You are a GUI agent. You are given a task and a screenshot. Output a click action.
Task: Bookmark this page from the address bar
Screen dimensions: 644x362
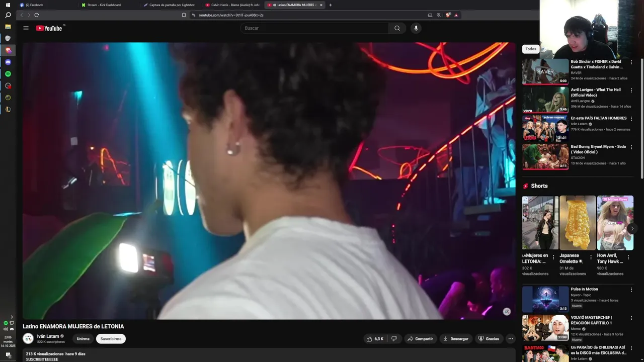pos(184,15)
